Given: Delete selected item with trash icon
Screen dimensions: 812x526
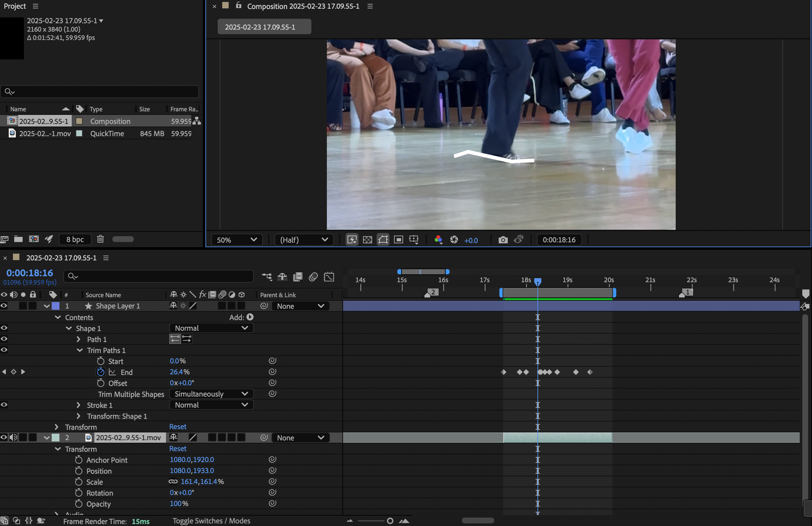Looking at the screenshot, I should point(100,239).
